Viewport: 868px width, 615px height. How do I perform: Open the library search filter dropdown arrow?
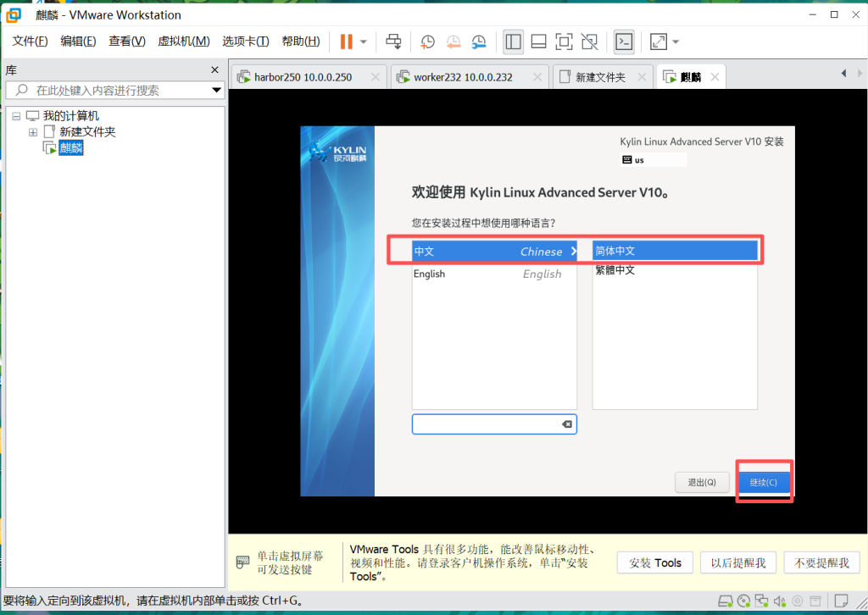[216, 91]
